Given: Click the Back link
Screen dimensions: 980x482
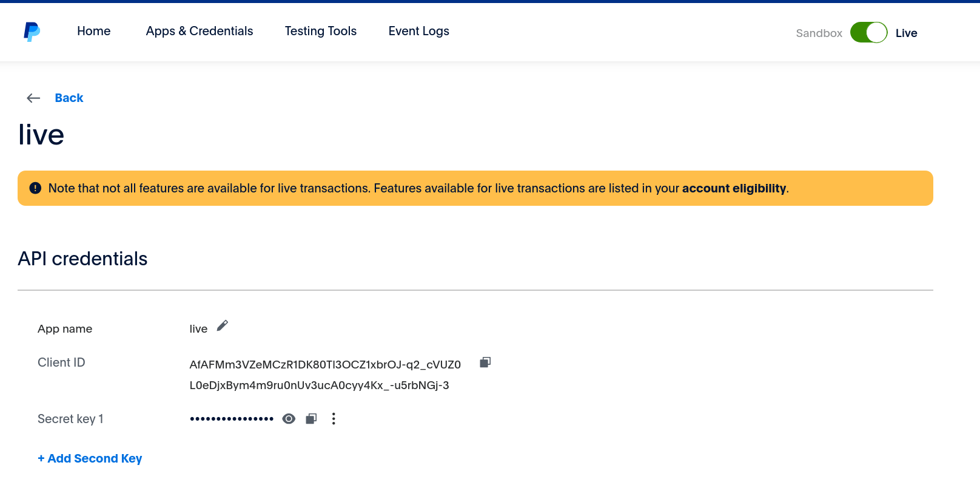Looking at the screenshot, I should tap(69, 98).
